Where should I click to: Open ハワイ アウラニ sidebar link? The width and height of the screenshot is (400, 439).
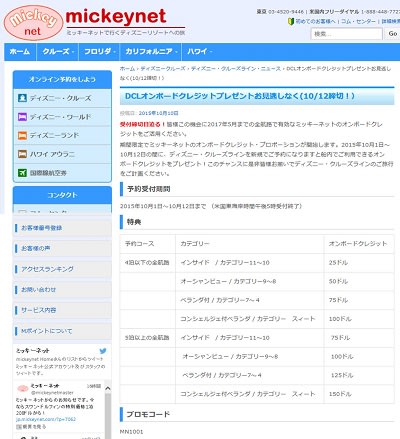point(52,154)
